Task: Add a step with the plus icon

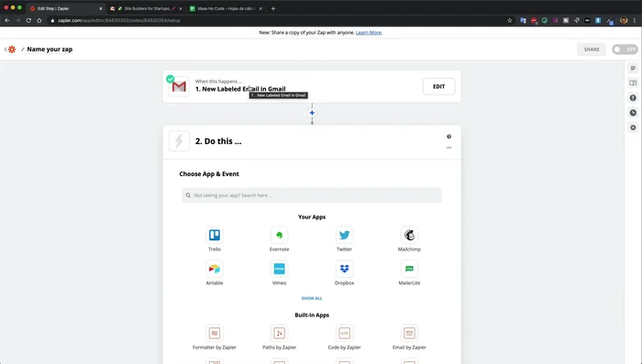Action: [312, 113]
